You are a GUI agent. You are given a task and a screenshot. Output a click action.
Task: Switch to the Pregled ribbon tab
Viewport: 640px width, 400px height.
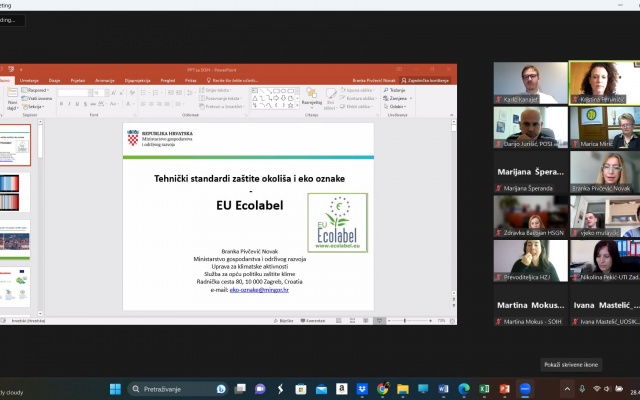click(x=168, y=80)
